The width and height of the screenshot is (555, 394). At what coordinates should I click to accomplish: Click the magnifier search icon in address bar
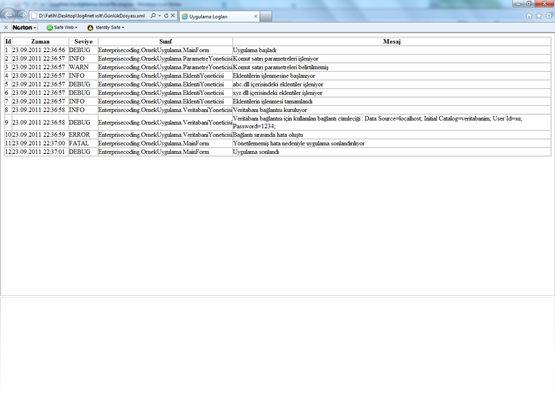point(153,16)
